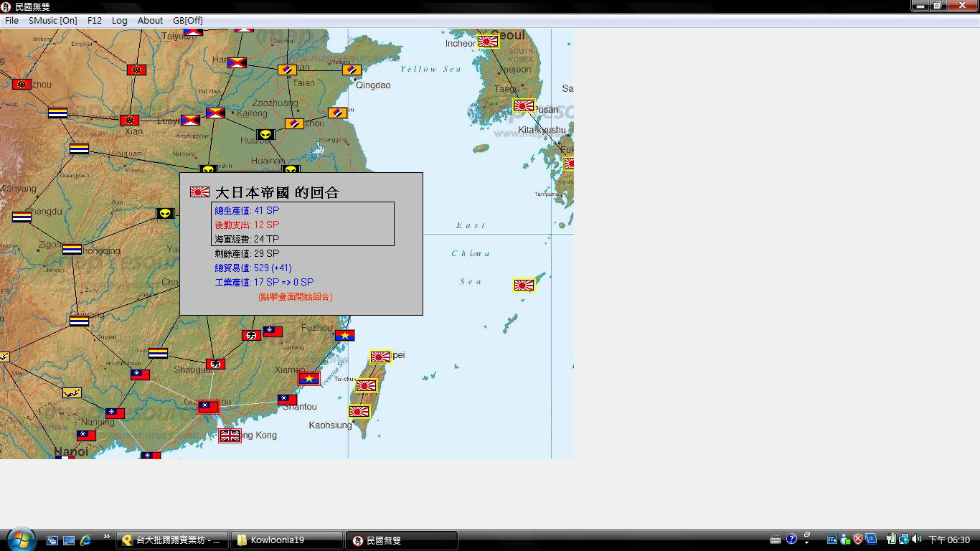
Task: Click the Japanese flag at Busan
Action: [524, 105]
